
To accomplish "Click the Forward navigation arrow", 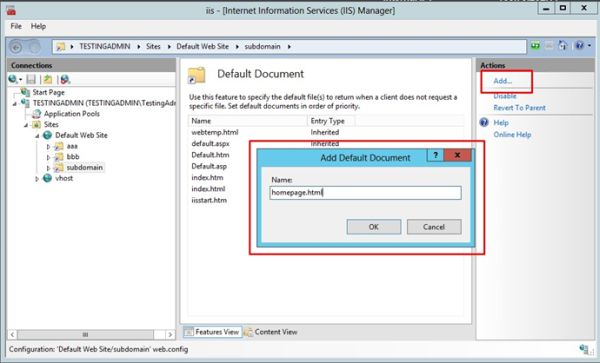I will (34, 47).
